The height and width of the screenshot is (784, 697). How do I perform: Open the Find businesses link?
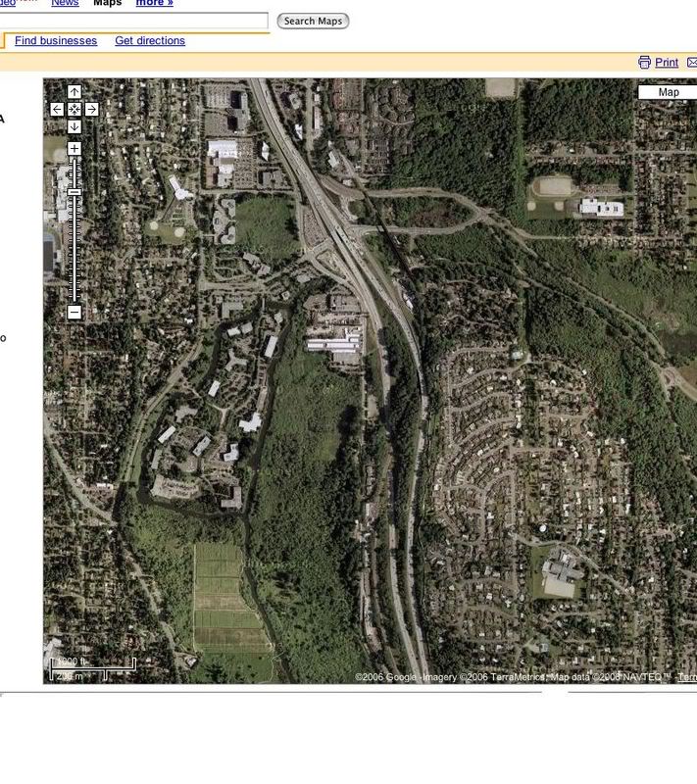click(56, 41)
